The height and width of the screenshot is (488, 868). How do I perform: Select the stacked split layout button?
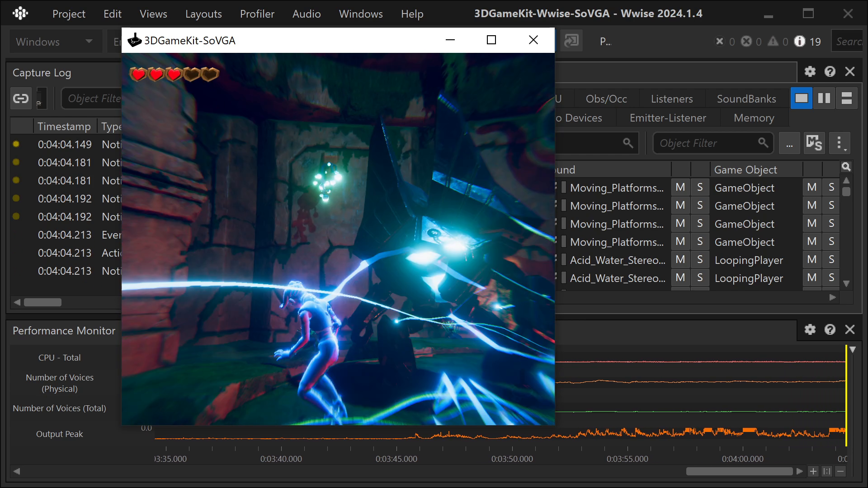[847, 98]
